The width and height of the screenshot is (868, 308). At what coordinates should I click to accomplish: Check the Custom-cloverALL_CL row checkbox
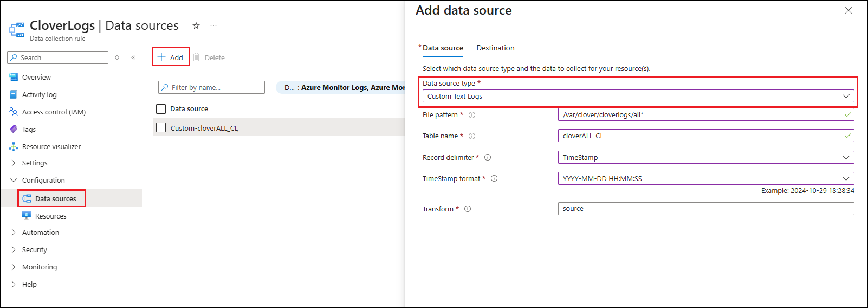point(161,128)
